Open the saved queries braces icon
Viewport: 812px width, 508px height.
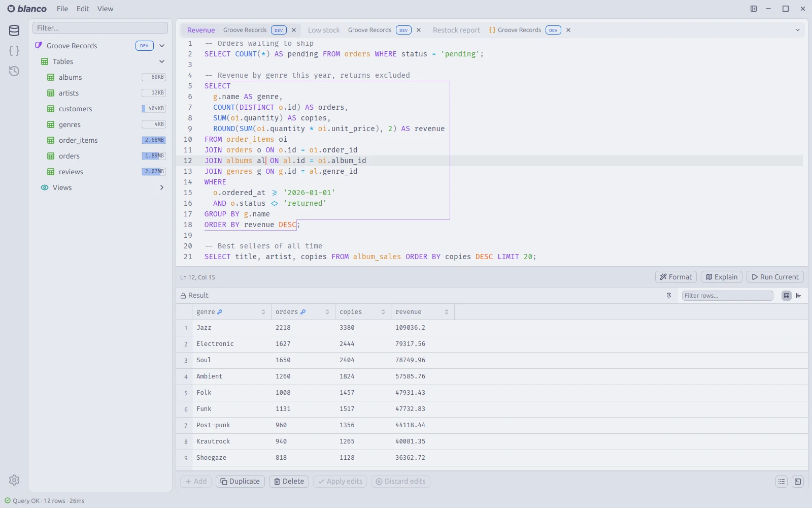pyautogui.click(x=14, y=51)
